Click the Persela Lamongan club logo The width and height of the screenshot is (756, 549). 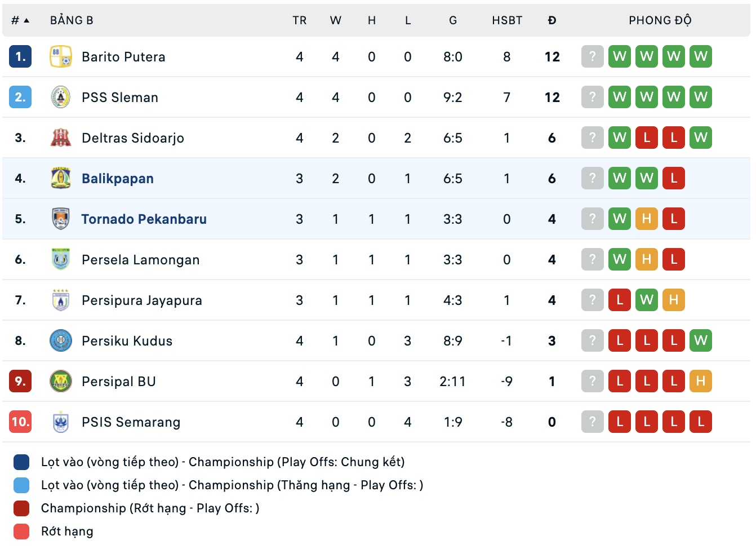tap(61, 260)
